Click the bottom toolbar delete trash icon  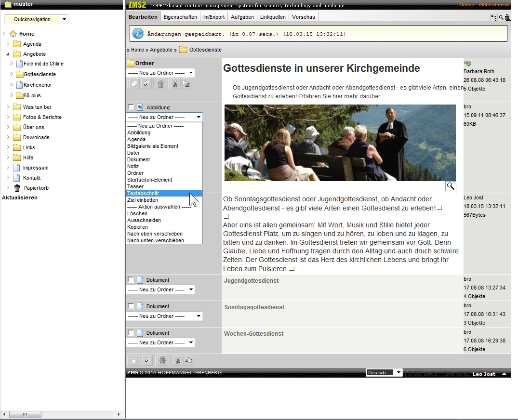(x=162, y=360)
